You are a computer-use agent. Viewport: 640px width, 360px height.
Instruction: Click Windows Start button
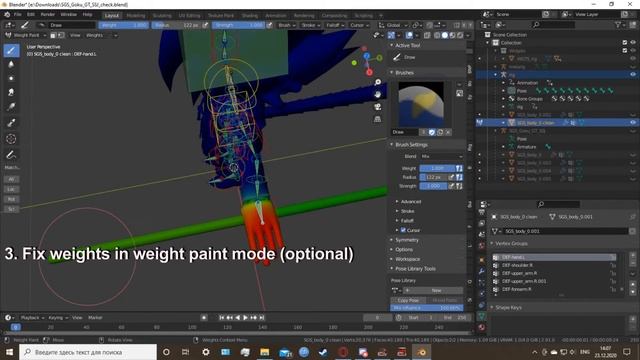pyautogui.click(x=9, y=352)
